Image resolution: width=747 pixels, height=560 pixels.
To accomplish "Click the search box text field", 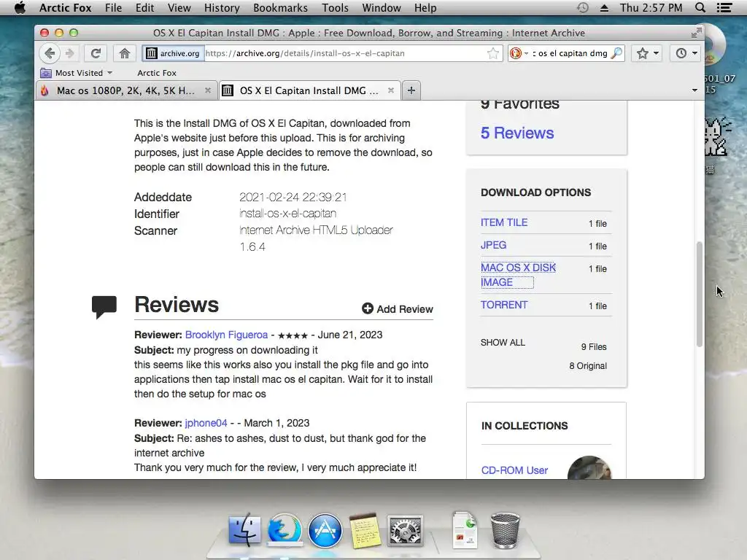I will point(569,53).
